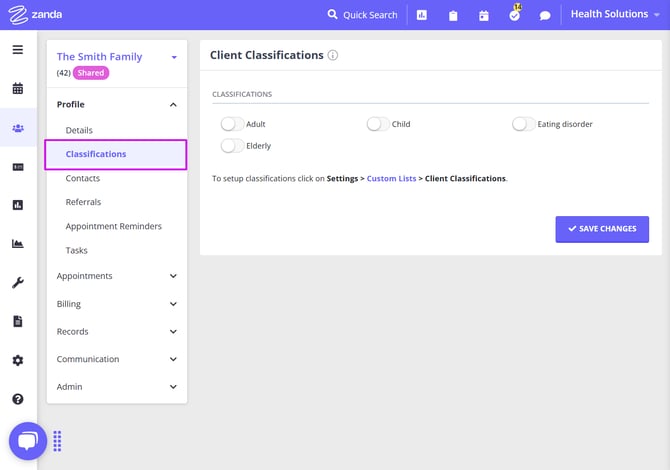Image resolution: width=670 pixels, height=470 pixels.
Task: Turn on the Eating disorder classification
Action: pyautogui.click(x=524, y=124)
